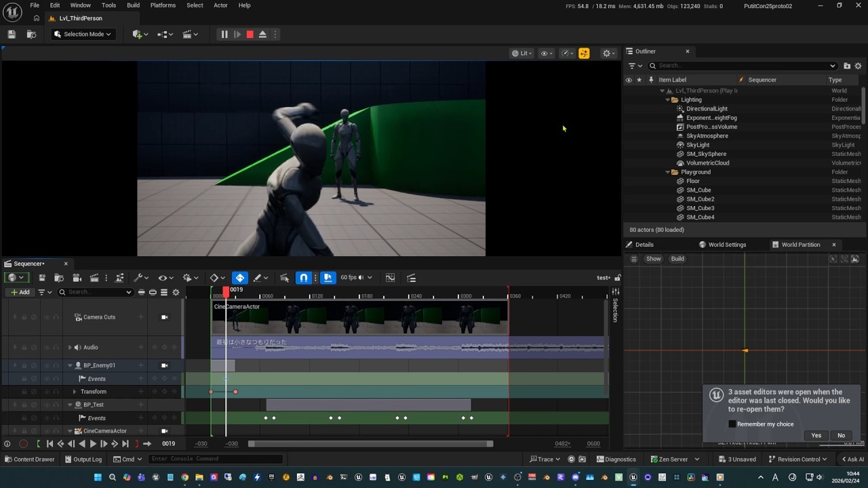The image size is (868, 488).
Task: Open the viewport Show eye dropdown
Action: 547,53
